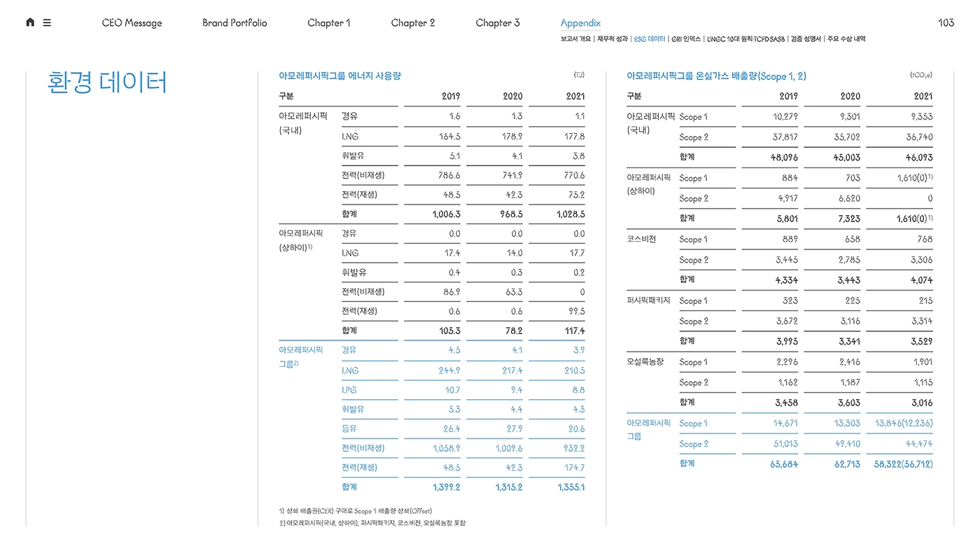Open the hamburger menu icon
Image resolution: width=980 pixels, height=552 pixels.
[47, 22]
